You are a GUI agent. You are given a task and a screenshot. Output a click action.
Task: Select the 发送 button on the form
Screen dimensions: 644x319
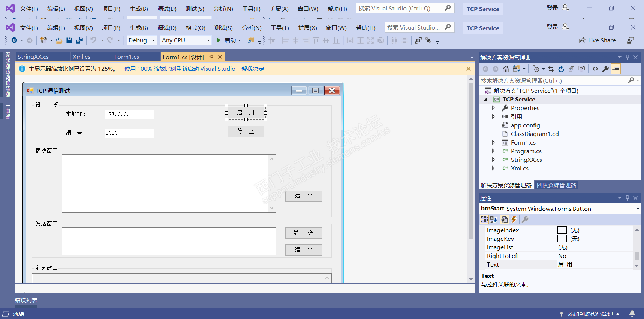[x=304, y=233]
